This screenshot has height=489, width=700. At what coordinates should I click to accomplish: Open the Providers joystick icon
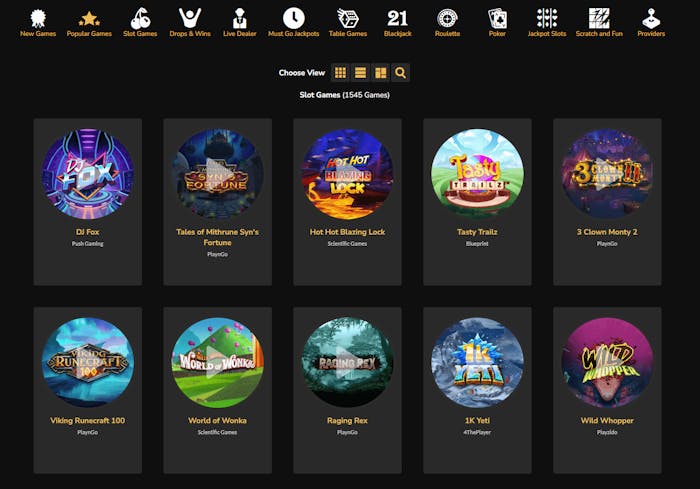[651, 18]
